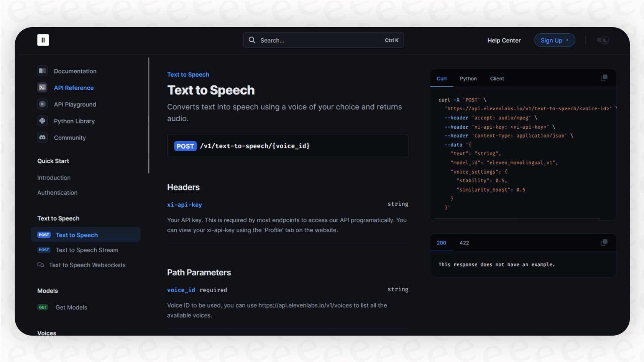Select the API Reference terminal icon
Viewport: 644px width, 362px height.
pos(42,87)
